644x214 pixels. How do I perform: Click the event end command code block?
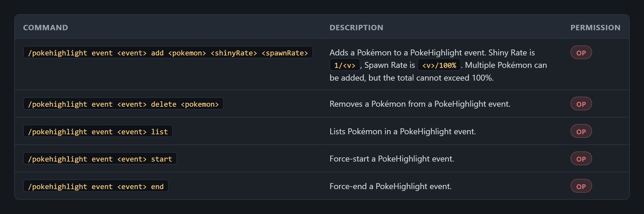(x=96, y=186)
